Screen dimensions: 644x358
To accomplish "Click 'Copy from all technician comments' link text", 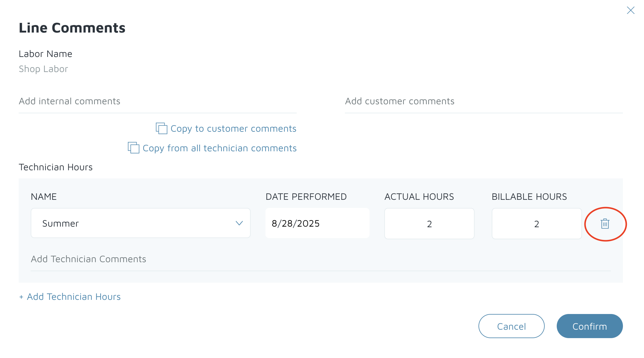I will 219,148.
